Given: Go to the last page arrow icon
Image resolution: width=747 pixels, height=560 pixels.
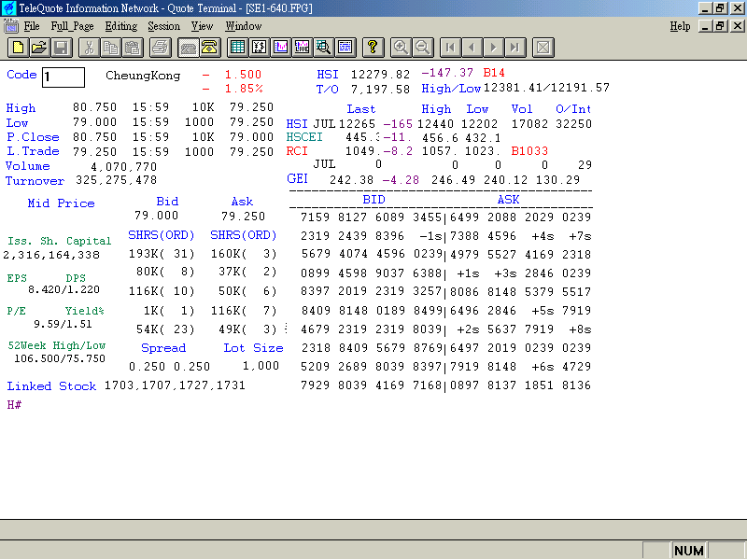Looking at the screenshot, I should coord(514,48).
